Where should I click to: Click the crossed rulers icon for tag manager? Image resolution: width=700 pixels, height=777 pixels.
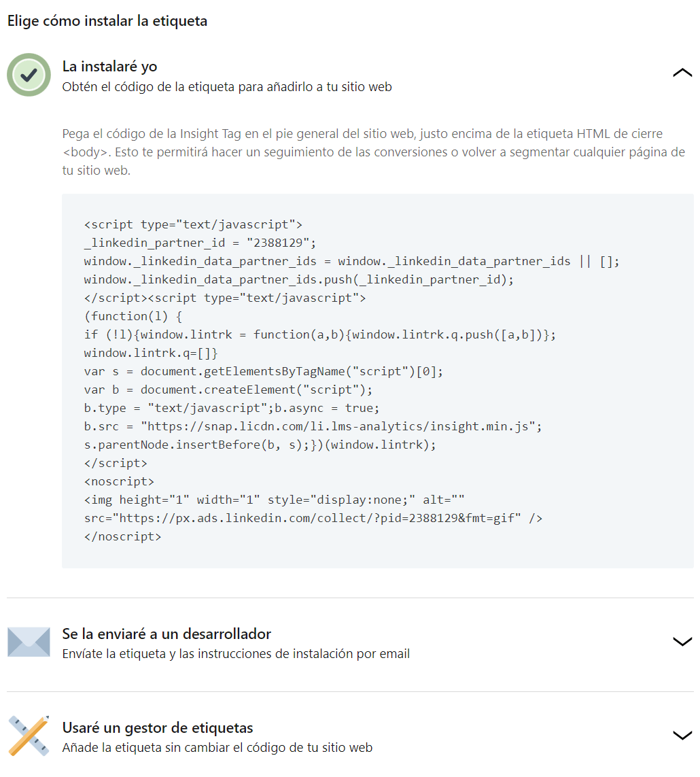[x=29, y=735]
